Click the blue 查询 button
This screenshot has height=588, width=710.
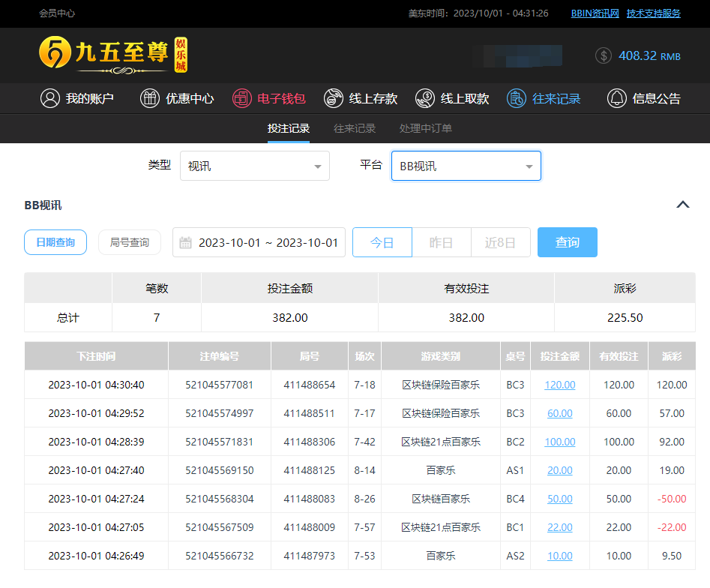tap(567, 242)
